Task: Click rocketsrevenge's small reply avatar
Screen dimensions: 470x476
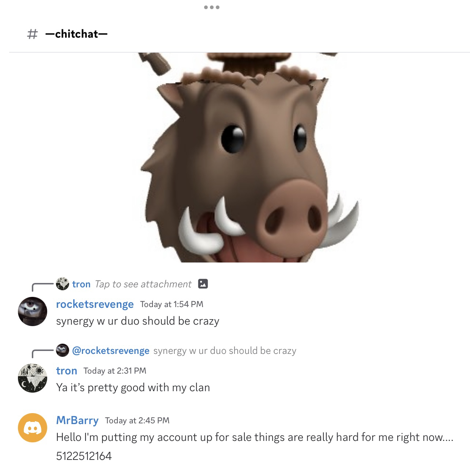Action: pos(63,350)
